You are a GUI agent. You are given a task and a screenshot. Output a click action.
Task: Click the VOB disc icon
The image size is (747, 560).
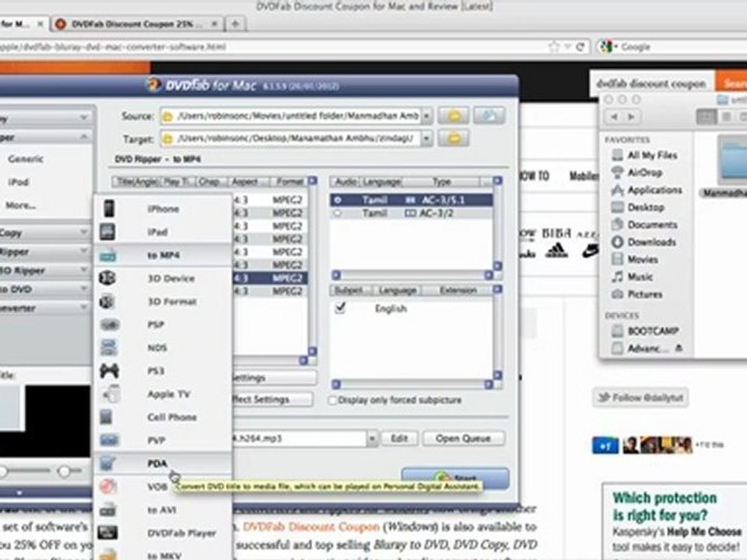(x=108, y=486)
